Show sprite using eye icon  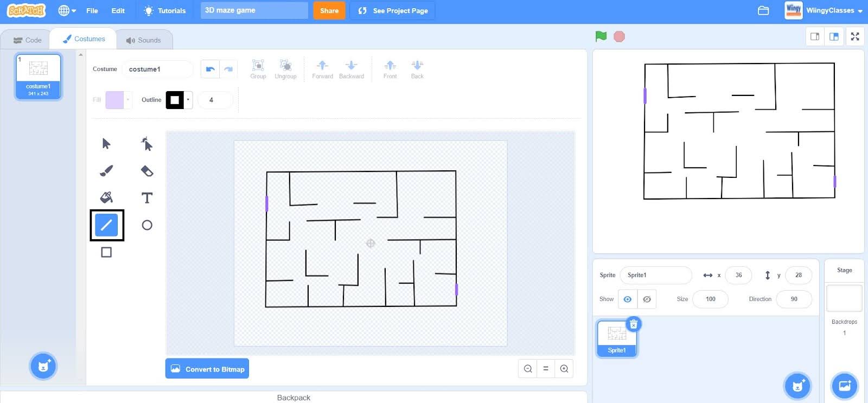pos(628,299)
